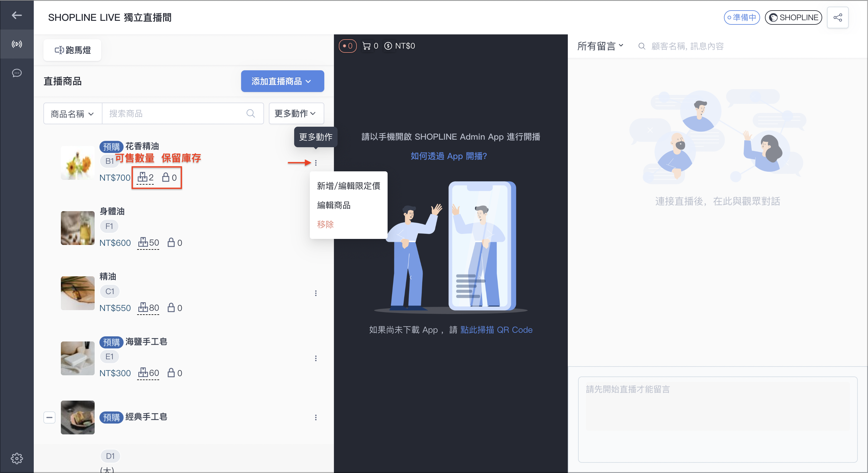868x473 pixels.
Task: Click the 顧客名稱, 訊息內容 search field
Action: tap(687, 46)
